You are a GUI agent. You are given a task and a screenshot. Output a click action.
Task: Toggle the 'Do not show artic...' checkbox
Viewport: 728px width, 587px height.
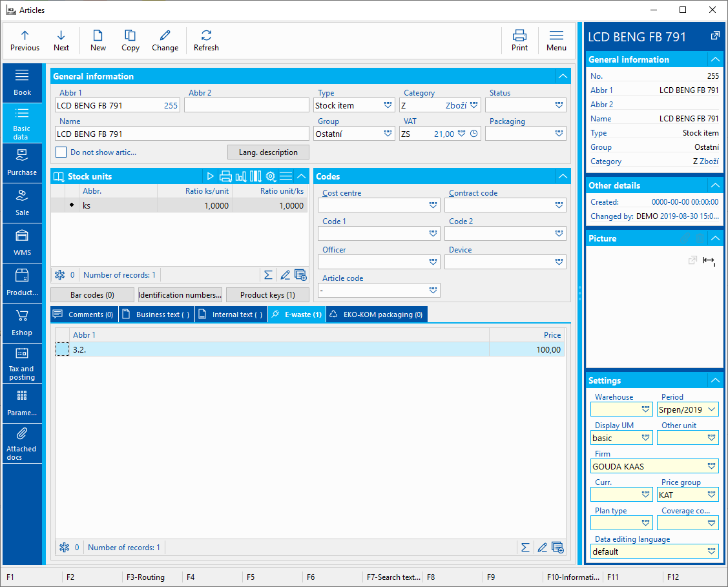point(61,152)
